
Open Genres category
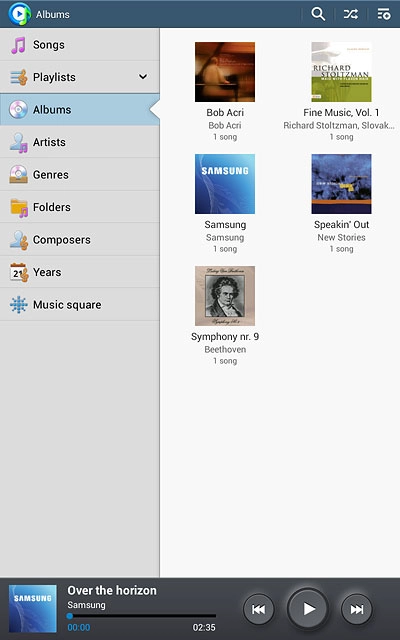click(80, 175)
